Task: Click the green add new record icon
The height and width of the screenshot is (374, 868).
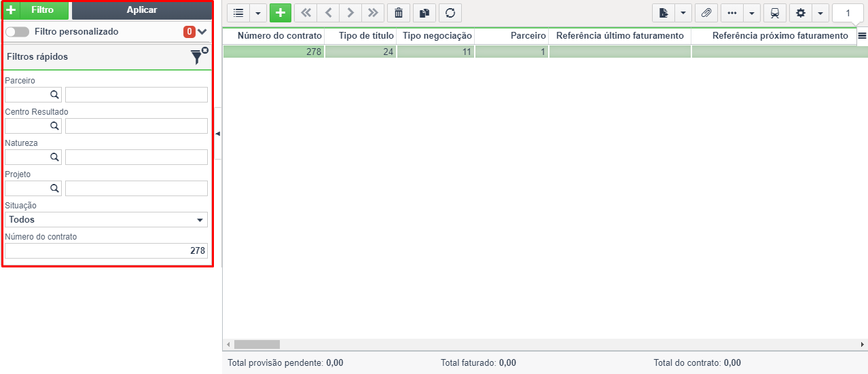Action: coord(280,13)
